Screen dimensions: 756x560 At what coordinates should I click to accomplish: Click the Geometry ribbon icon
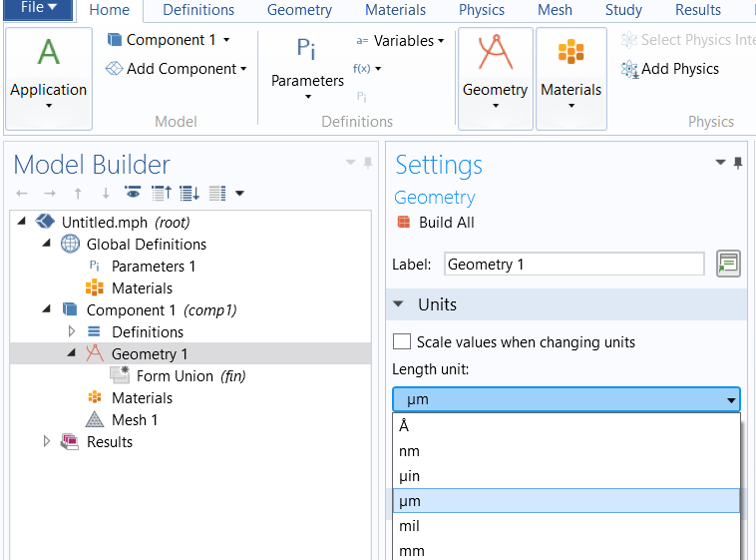(x=495, y=69)
